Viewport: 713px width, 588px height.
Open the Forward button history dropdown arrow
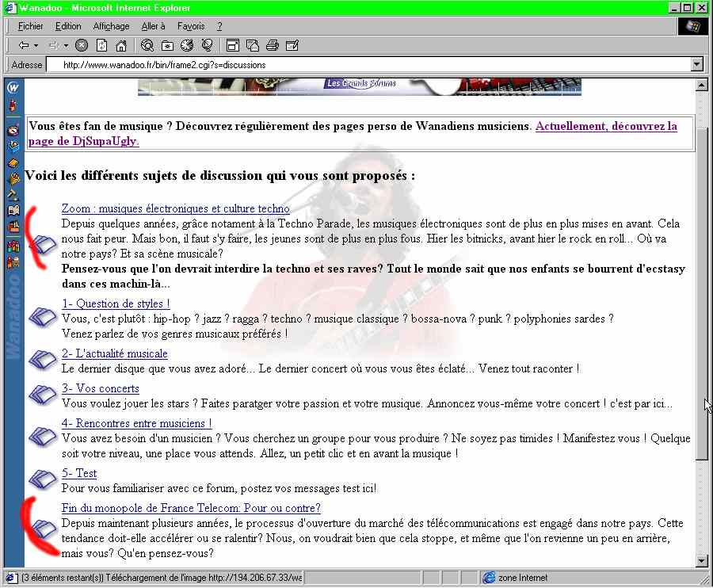click(x=66, y=45)
